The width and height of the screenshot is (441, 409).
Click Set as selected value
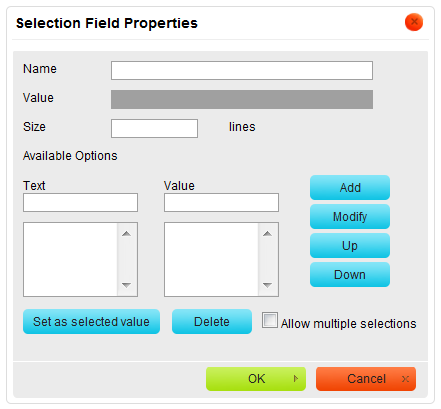tap(91, 322)
